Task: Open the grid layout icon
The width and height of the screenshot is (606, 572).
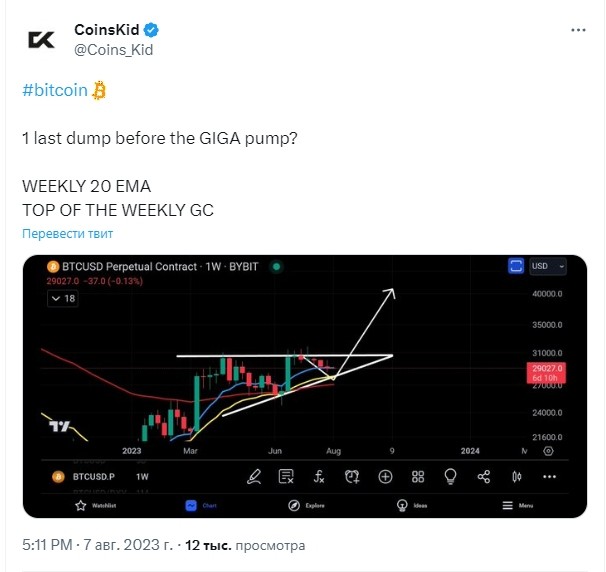Action: point(418,477)
